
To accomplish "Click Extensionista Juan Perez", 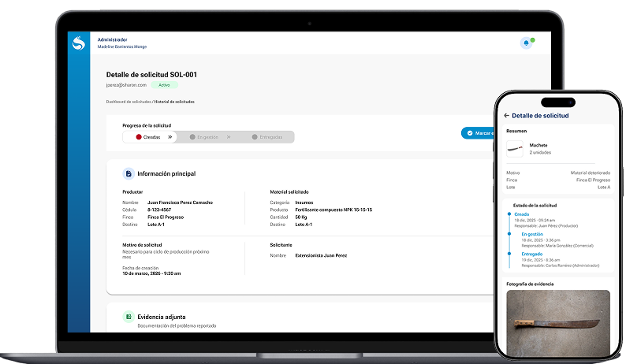I will 321,255.
